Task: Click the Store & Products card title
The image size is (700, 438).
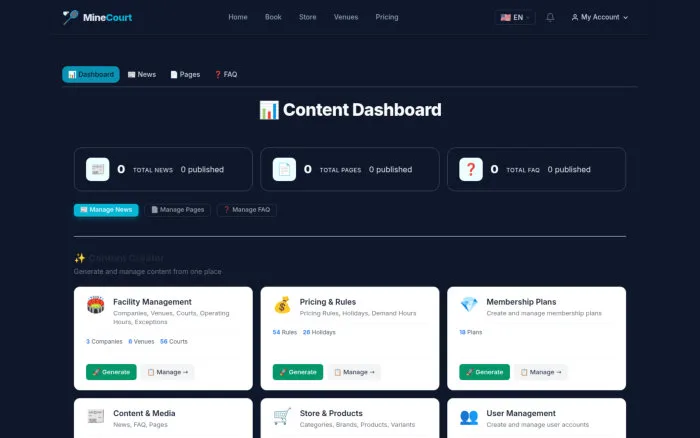Action: (x=331, y=413)
